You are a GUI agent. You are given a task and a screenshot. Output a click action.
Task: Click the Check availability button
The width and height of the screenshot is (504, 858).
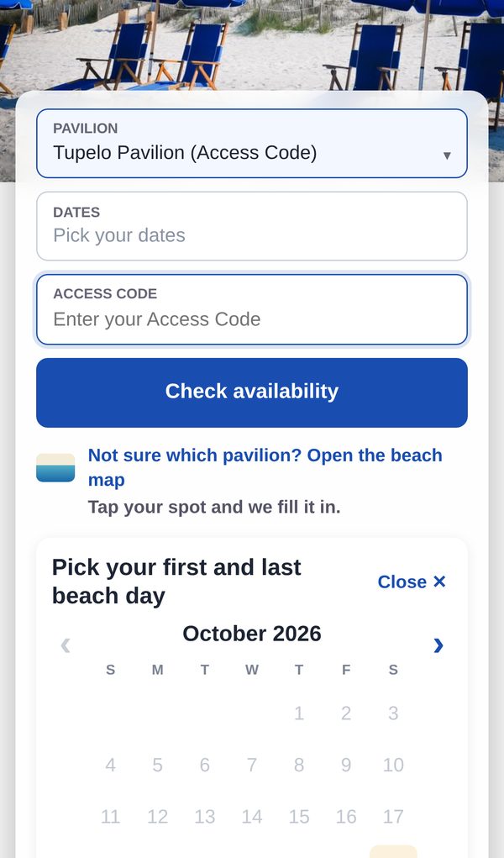pos(252,392)
